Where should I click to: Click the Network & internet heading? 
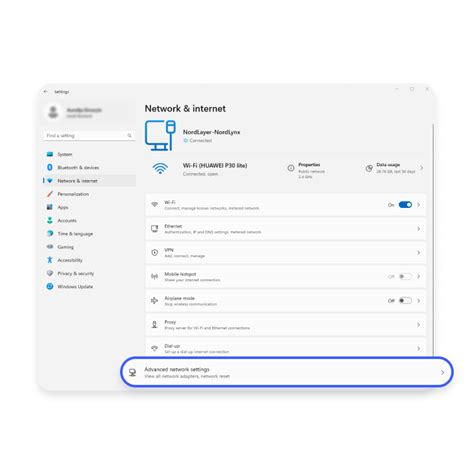coord(185,108)
